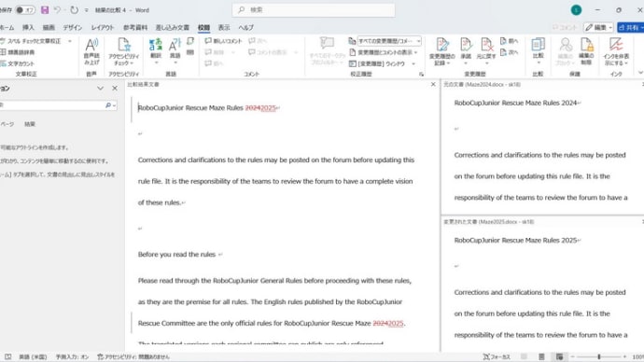Enter フォーカス Focus mode
Screen dimensions: 644x362
[x=497, y=357]
